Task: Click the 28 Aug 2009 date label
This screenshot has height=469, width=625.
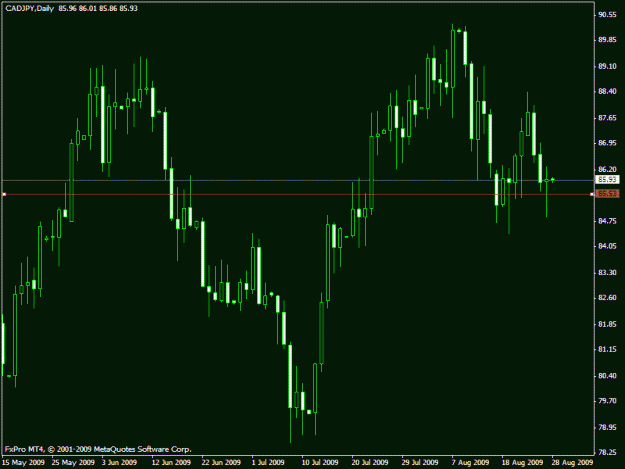Action: [572, 463]
